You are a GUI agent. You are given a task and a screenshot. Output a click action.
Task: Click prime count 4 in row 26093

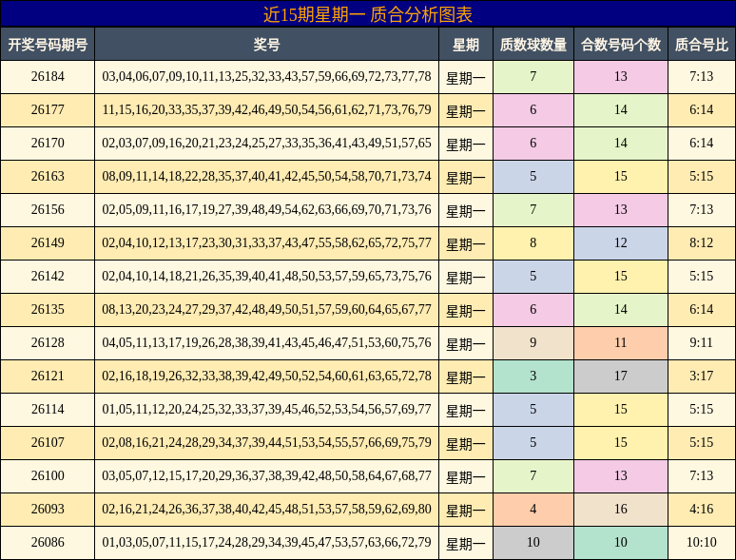[533, 510]
